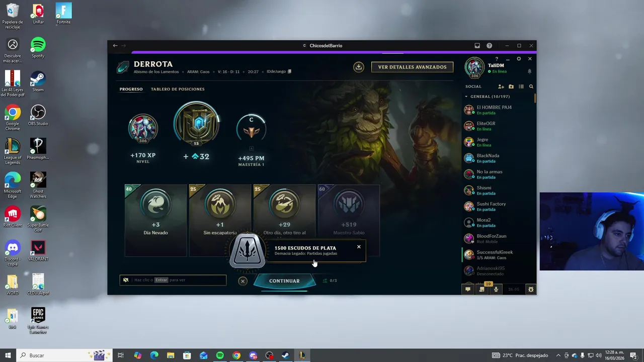The height and width of the screenshot is (362, 644).
Task: Click the chat input field
Action: [173, 280]
